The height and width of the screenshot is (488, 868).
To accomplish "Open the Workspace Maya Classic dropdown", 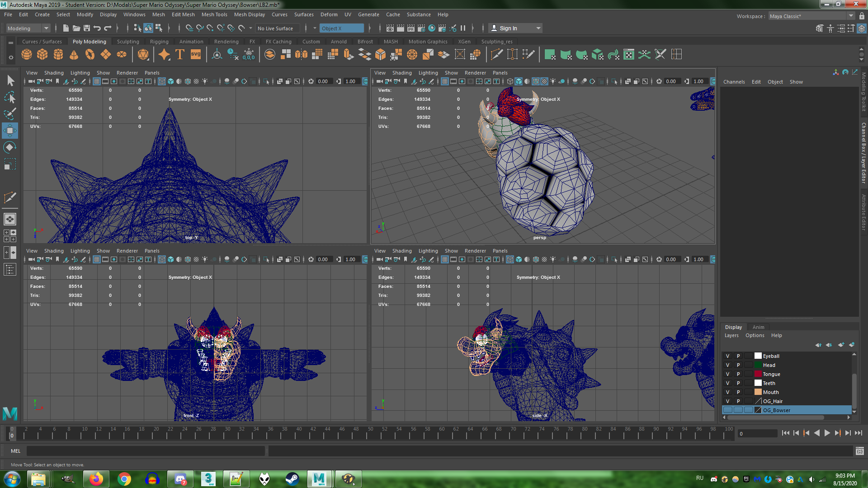I will [x=812, y=16].
